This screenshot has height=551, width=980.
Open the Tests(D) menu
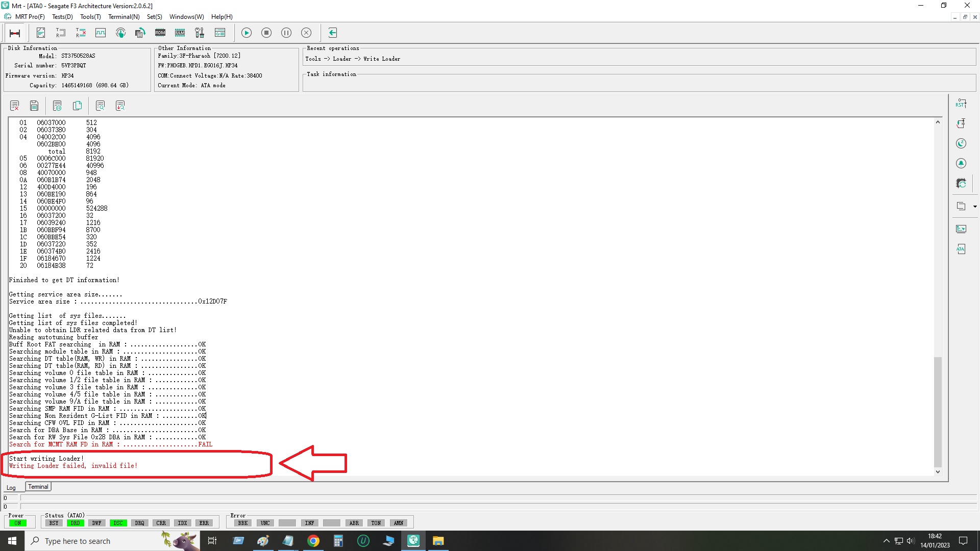(x=62, y=17)
